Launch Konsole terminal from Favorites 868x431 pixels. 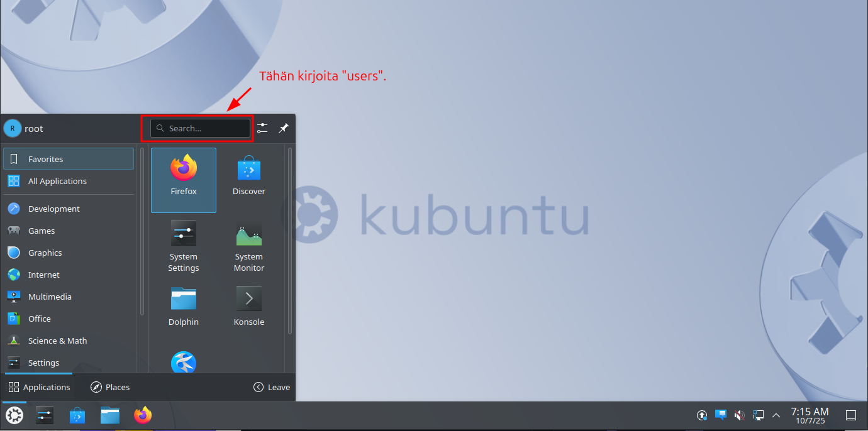[248, 306]
